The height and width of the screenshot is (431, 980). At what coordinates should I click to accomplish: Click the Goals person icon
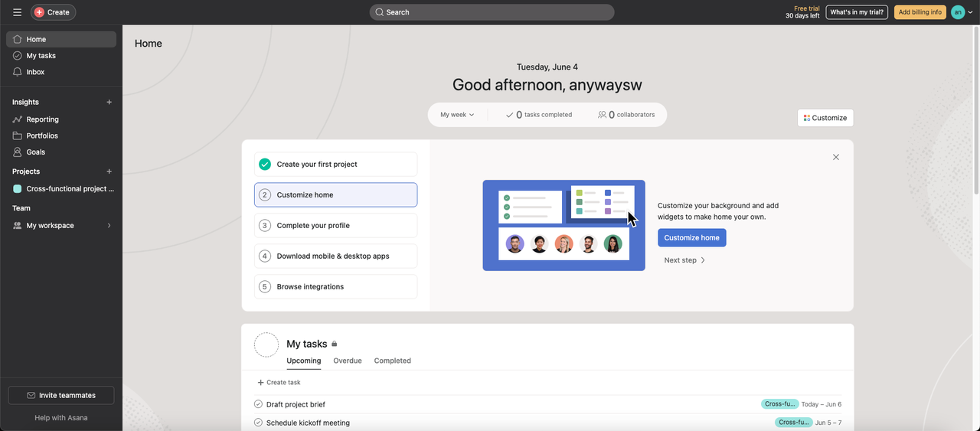(x=18, y=152)
